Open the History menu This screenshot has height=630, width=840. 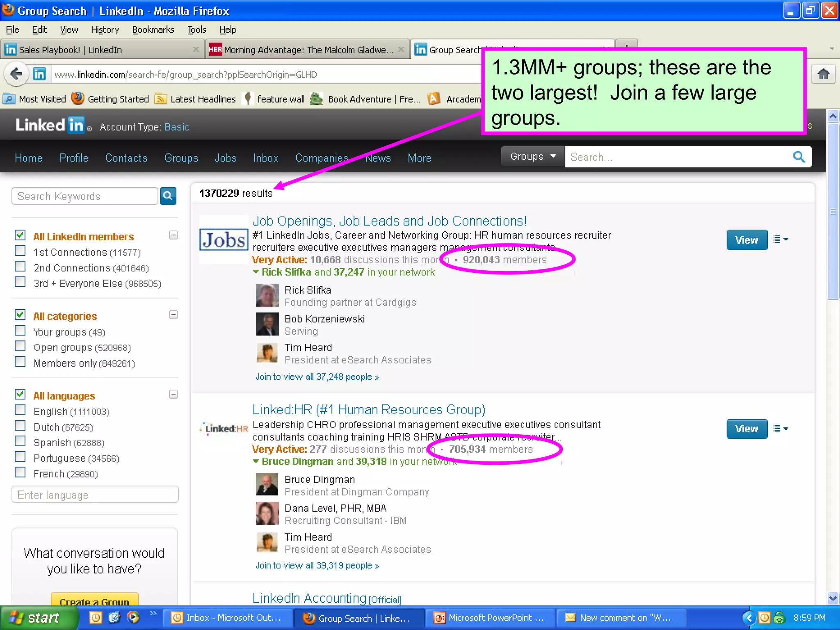tap(105, 30)
